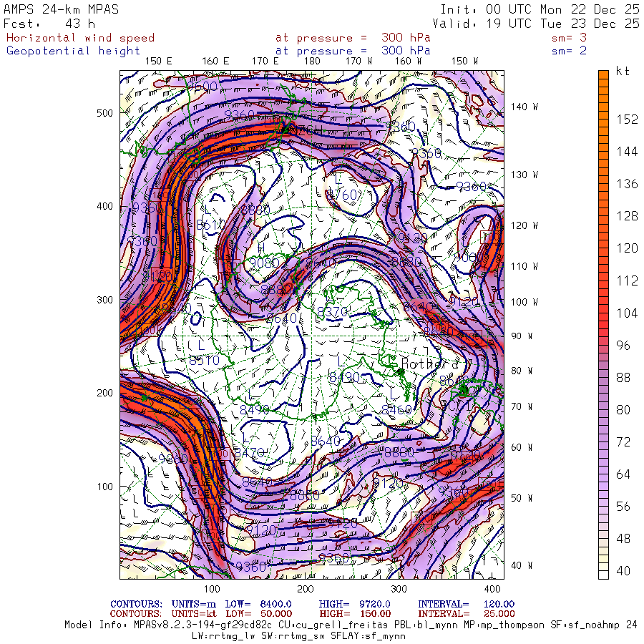Click the "120 W" label right of the map

[525, 226]
